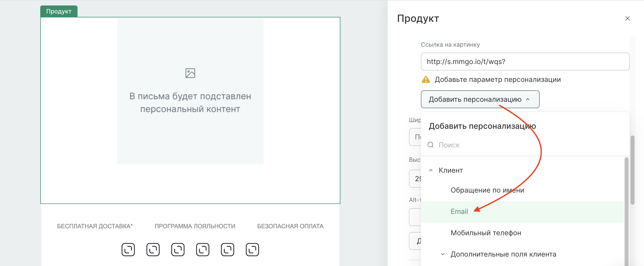Click the image link field with http://s.mmgo.io/t/wqs?
Screen dimensions: 644x266
click(525, 62)
